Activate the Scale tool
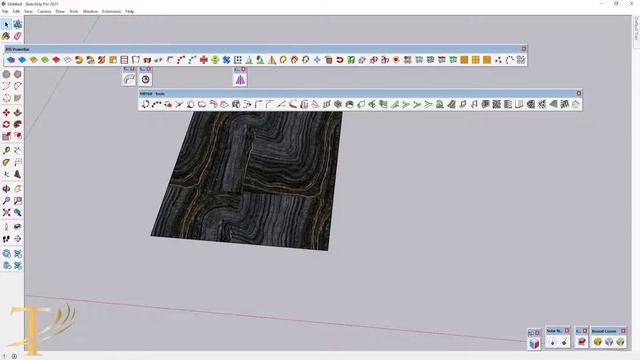Screen dimensions: 640x360 pos(6,136)
